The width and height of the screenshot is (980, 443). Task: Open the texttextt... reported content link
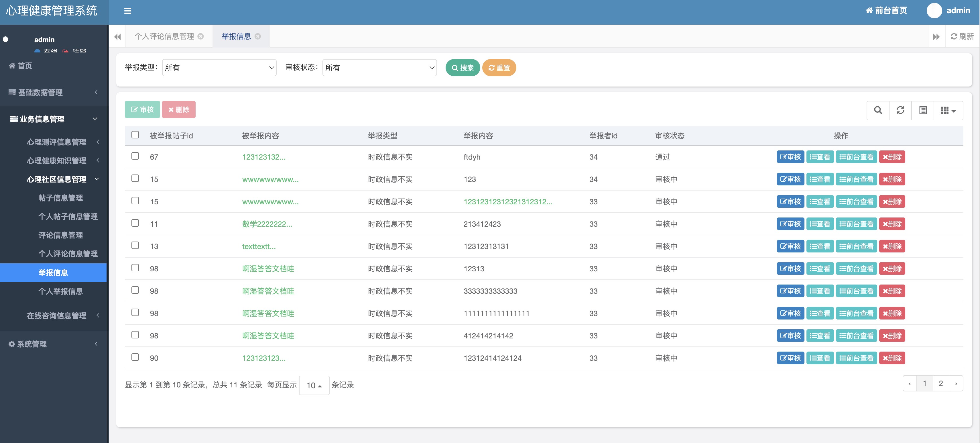click(259, 246)
